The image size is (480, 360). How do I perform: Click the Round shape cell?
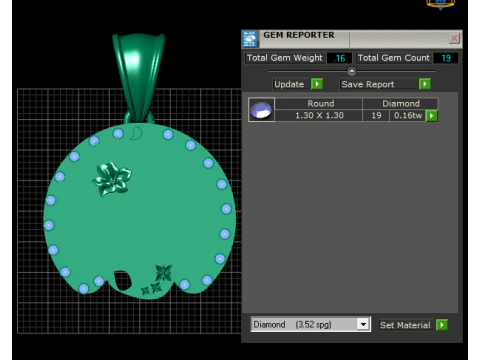319,104
